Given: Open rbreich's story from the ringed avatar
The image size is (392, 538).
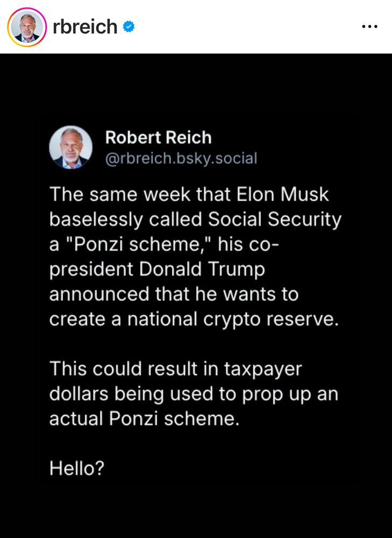Looking at the screenshot, I should tap(27, 27).
